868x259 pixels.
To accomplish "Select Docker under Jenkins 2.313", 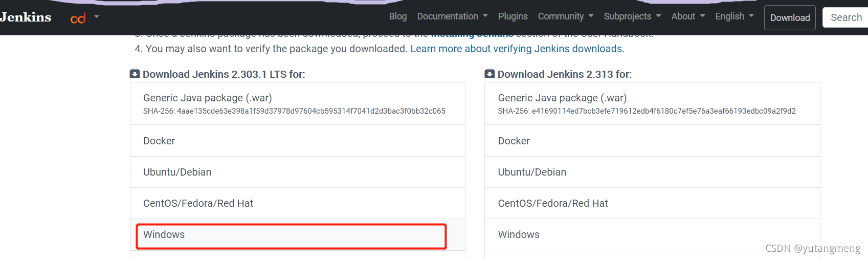I will click(x=652, y=141).
